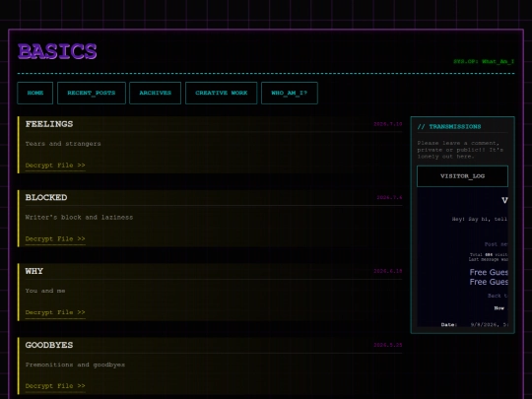This screenshot has height=399, width=532.
Task: Click the WHY post date
Action: [388, 271]
